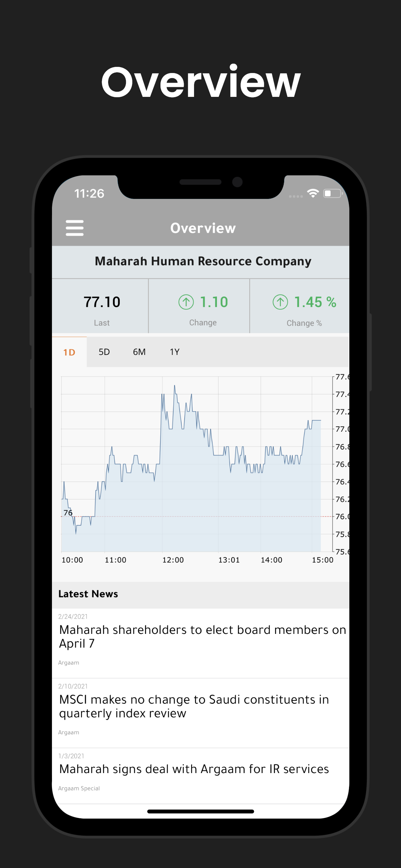This screenshot has height=868, width=401.
Task: Tap the 76 reference label on chart
Action: (x=68, y=512)
